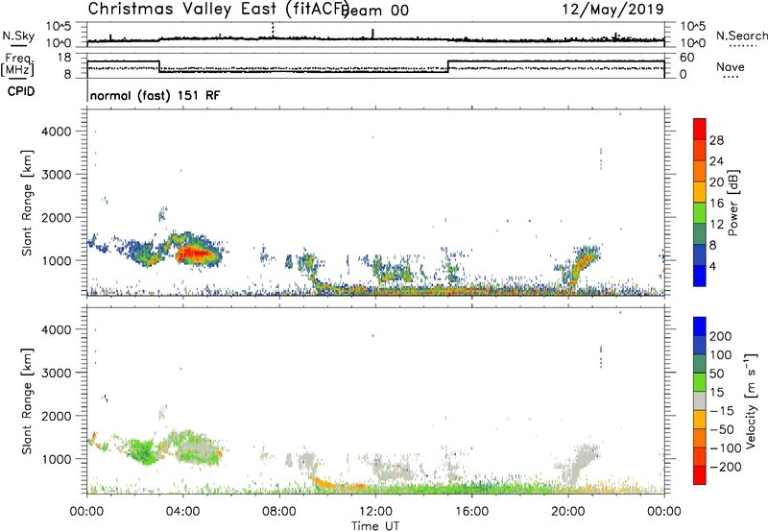Viewport: 768px width, 532px height.
Task: Click the 'N.Search' legend label
Action: point(741,36)
